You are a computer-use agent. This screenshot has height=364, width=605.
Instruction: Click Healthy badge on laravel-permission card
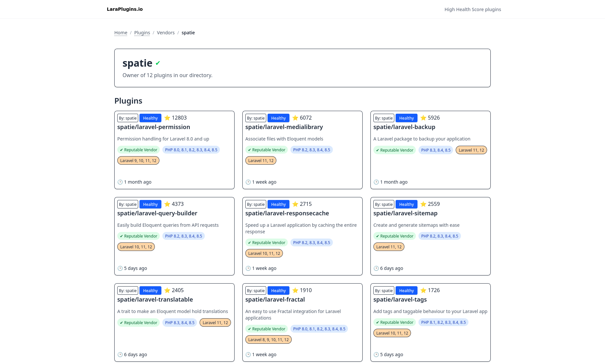(150, 118)
